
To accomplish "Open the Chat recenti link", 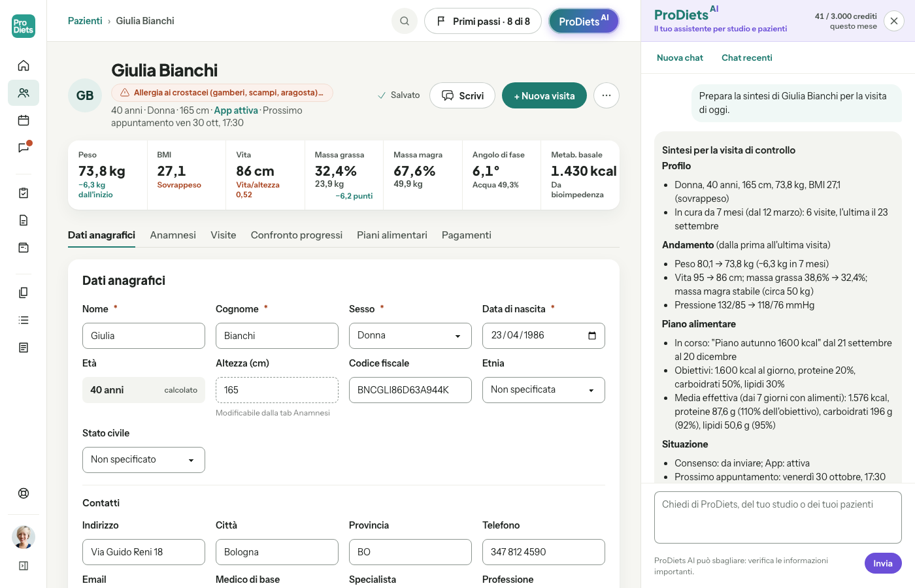I will click(747, 57).
